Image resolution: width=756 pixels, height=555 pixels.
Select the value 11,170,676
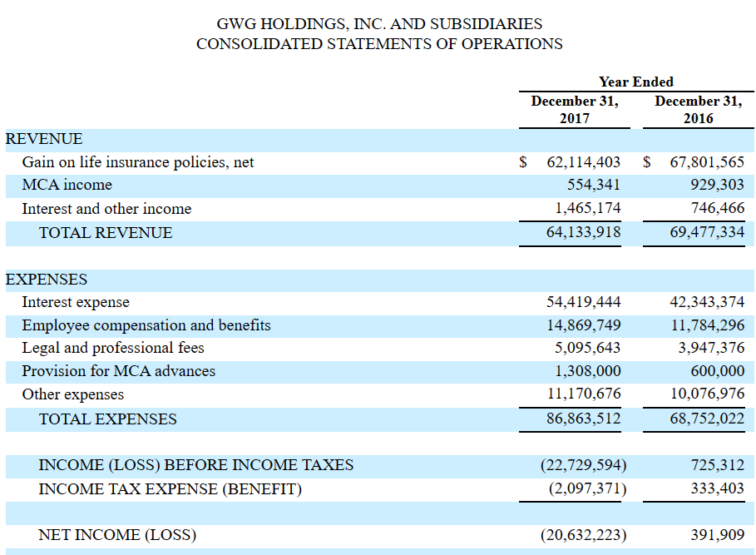[x=584, y=394]
